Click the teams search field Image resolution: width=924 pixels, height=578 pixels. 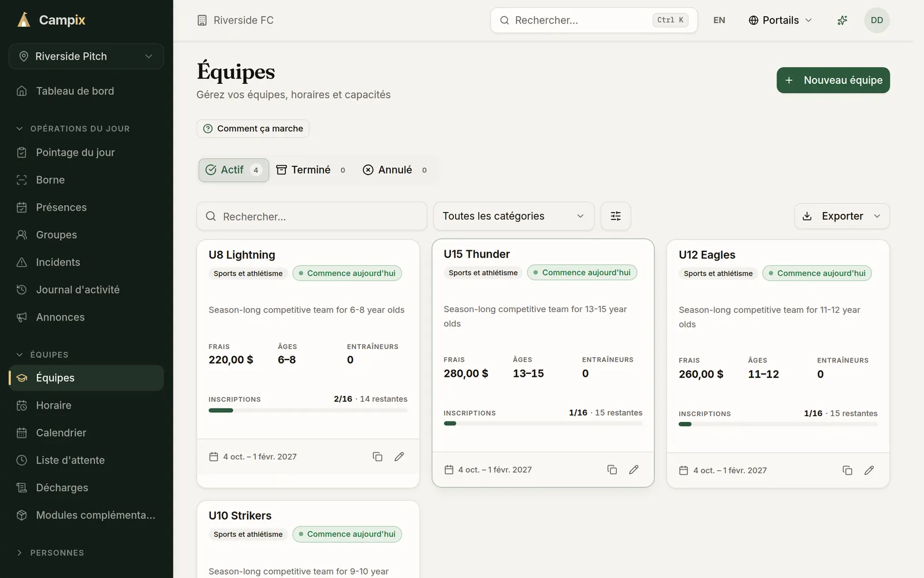312,216
